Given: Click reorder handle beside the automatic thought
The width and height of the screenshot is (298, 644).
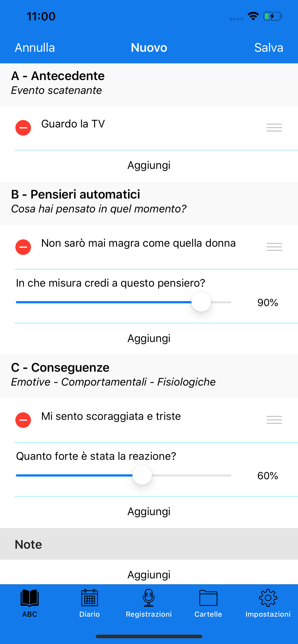Looking at the screenshot, I should coord(274,247).
